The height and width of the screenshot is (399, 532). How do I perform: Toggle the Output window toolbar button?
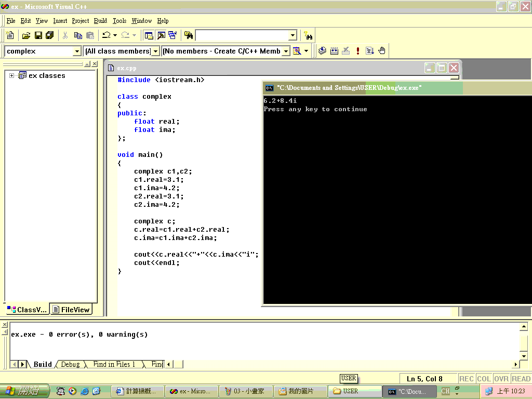pyautogui.click(x=161, y=35)
